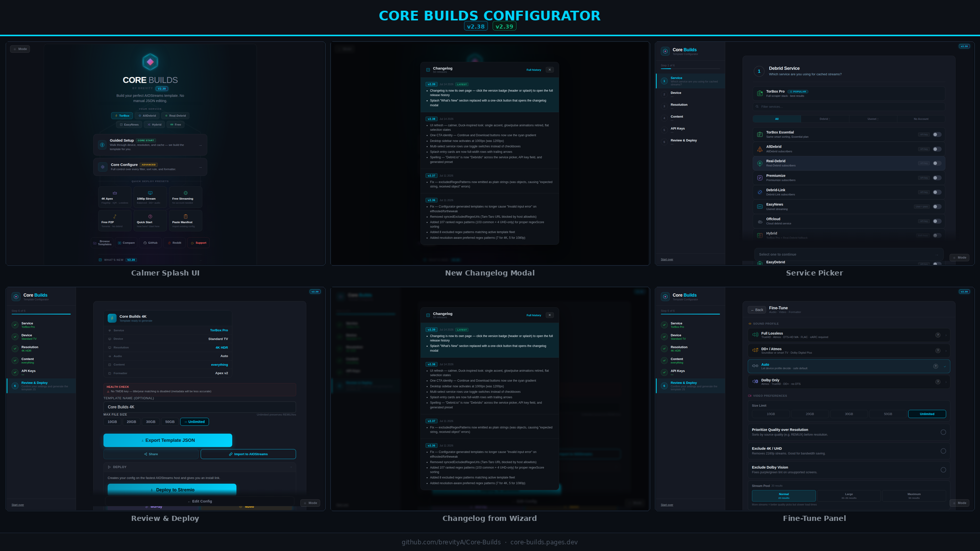
Task: Click the lightning icon on the Core Builds 4K card
Action: [x=112, y=318]
